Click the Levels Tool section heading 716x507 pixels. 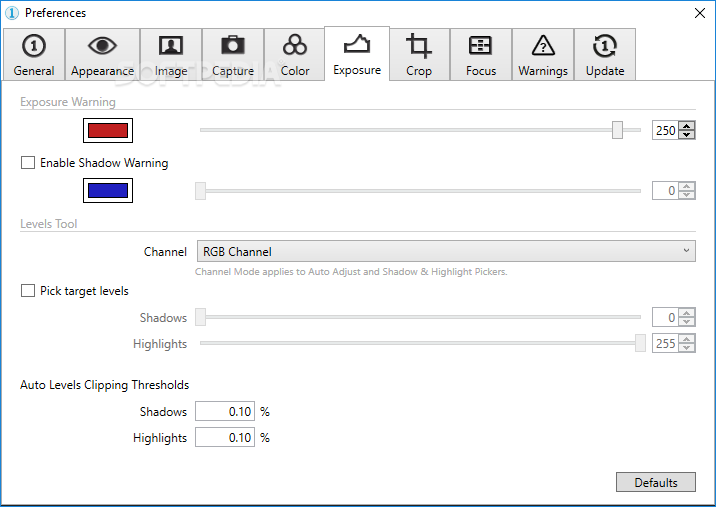[49, 224]
